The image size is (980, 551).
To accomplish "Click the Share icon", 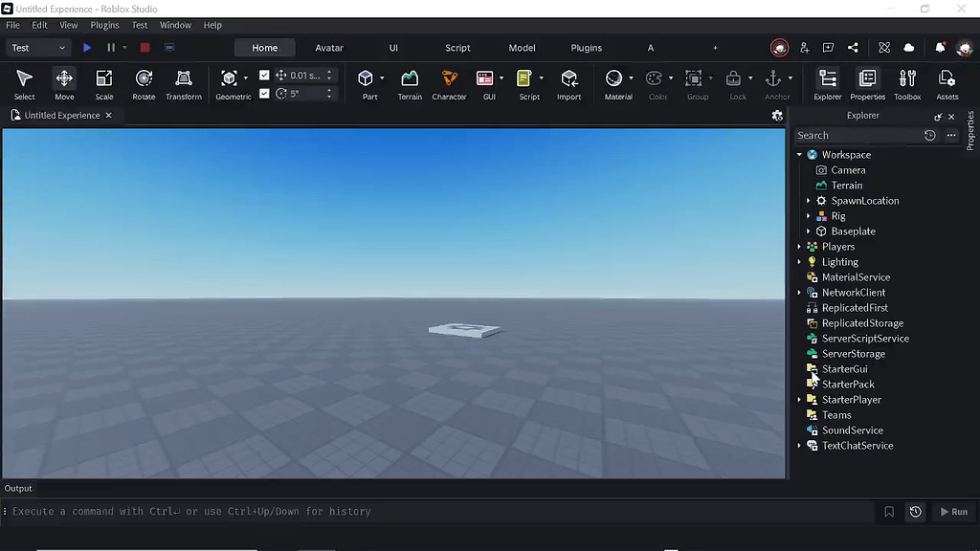I will click(853, 48).
